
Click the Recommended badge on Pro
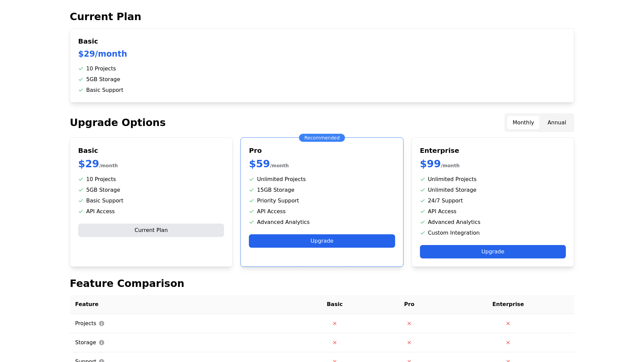coord(322,138)
